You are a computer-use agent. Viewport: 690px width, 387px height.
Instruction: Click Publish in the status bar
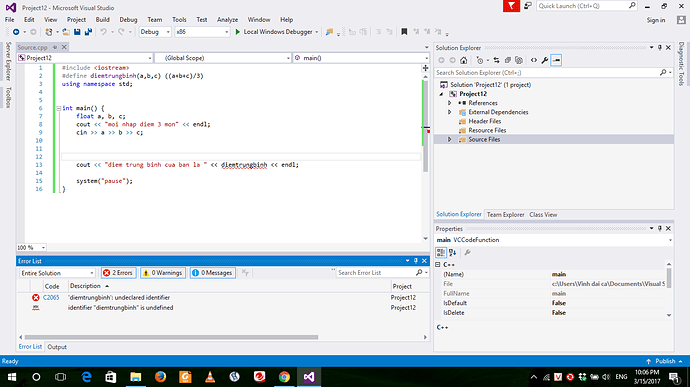coord(665,361)
